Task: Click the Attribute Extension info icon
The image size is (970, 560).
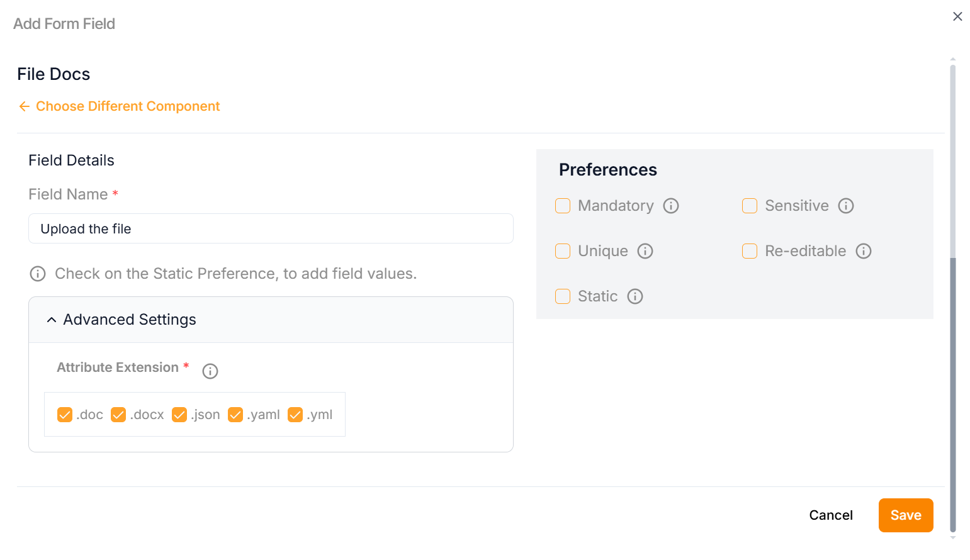Action: pyautogui.click(x=210, y=371)
